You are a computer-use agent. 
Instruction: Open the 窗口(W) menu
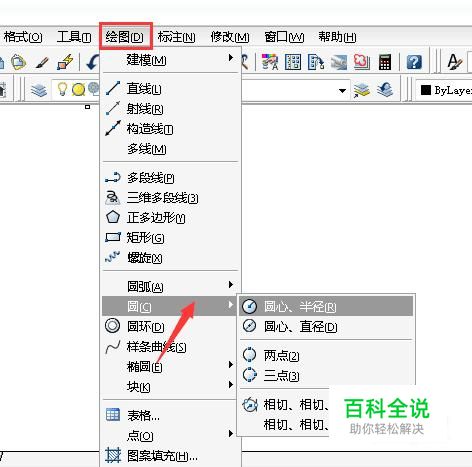284,37
